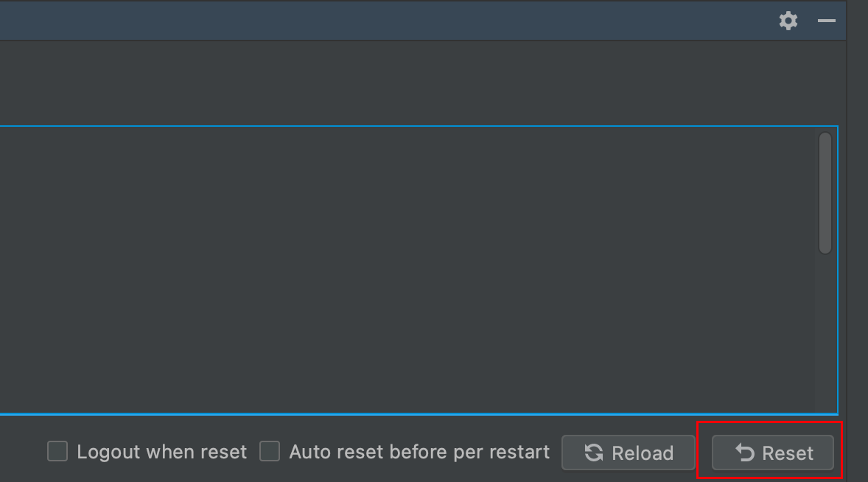Open the gear settings menu
Screen dimensions: 868x482
(788, 21)
